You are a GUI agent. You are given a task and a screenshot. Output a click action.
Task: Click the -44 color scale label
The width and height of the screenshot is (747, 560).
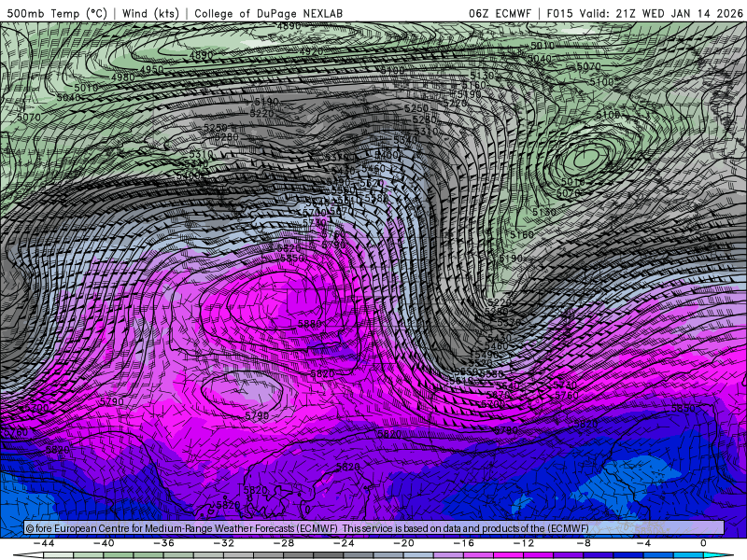tap(44, 543)
